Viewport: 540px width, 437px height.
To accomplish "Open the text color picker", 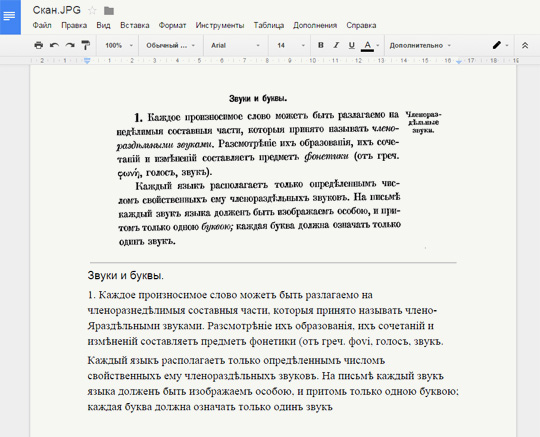I will (x=370, y=45).
